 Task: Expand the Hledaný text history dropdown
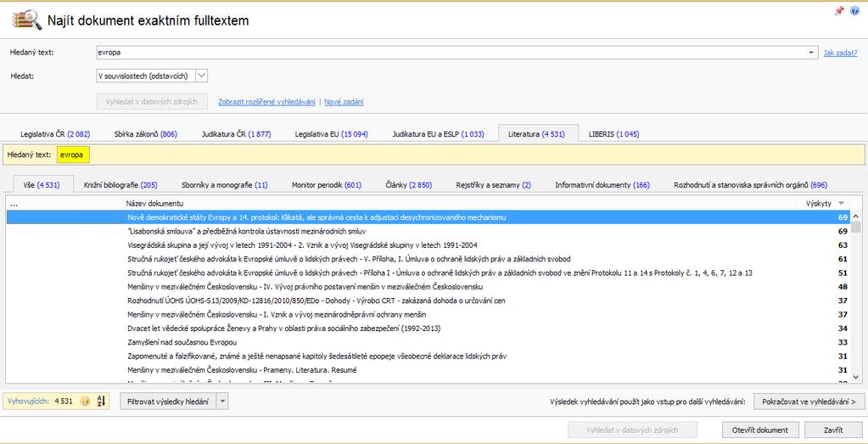tap(811, 53)
